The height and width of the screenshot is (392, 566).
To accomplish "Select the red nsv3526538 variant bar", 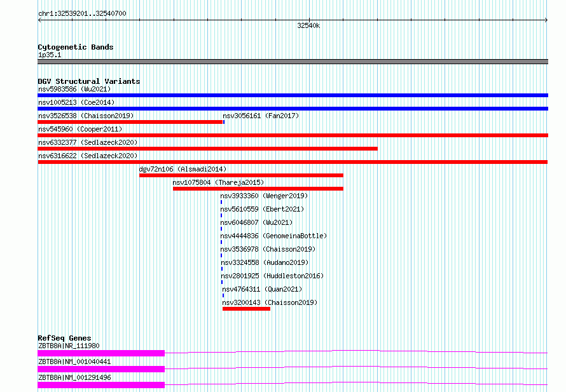I will pyautogui.click(x=130, y=122).
